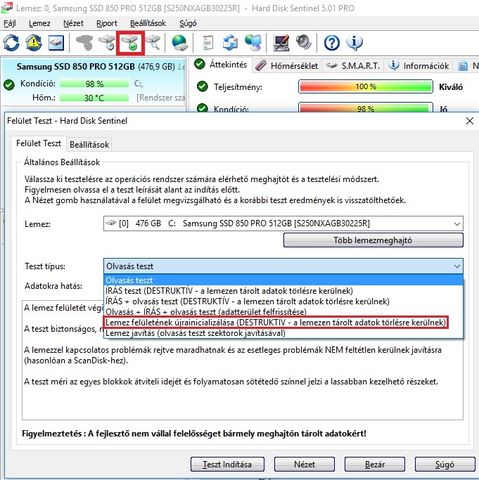Screen dimensions: 479x480
Task: Open help via the blue question mark icon
Action: tap(332, 43)
